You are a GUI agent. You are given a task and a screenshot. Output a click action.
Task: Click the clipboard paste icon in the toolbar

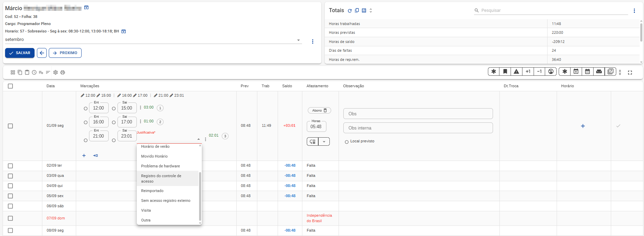coord(27,72)
